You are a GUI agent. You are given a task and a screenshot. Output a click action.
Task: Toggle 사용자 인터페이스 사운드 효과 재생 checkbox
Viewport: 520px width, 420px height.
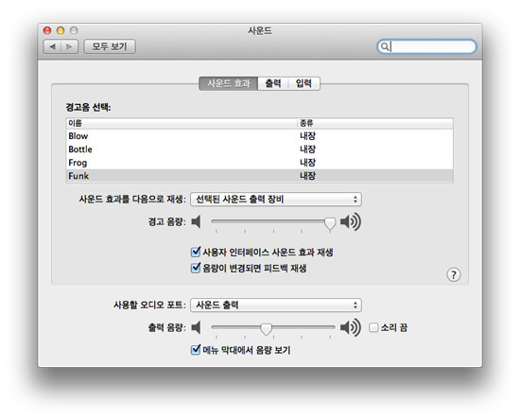pyautogui.click(x=196, y=253)
